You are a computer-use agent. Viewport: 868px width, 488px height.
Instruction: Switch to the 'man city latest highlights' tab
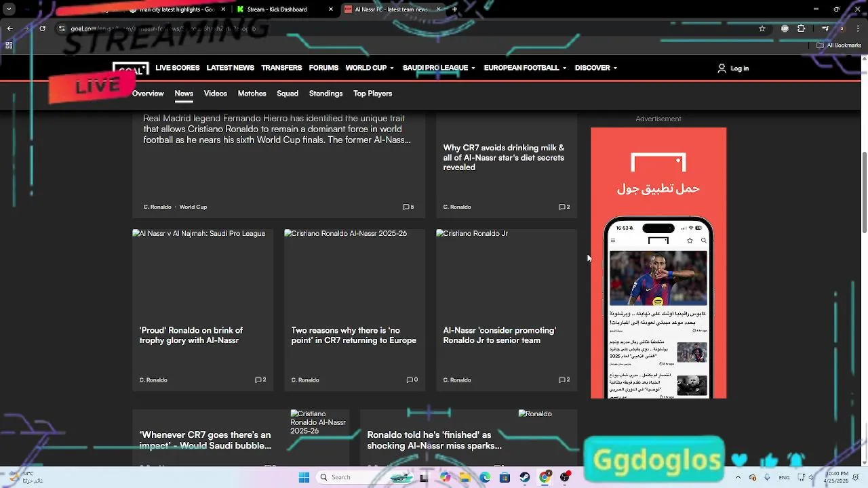pos(178,9)
